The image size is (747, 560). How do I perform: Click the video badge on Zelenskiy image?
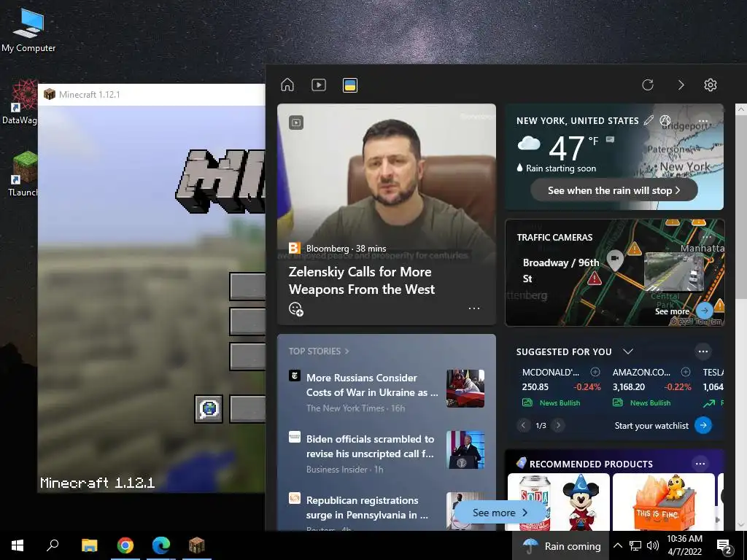click(296, 122)
